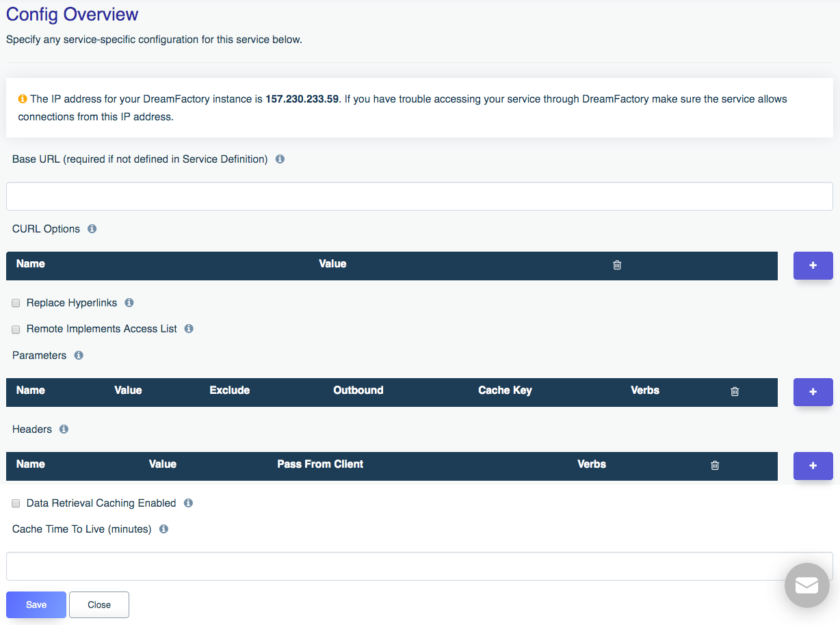Click the info icon beside Base URL label

pyautogui.click(x=280, y=159)
